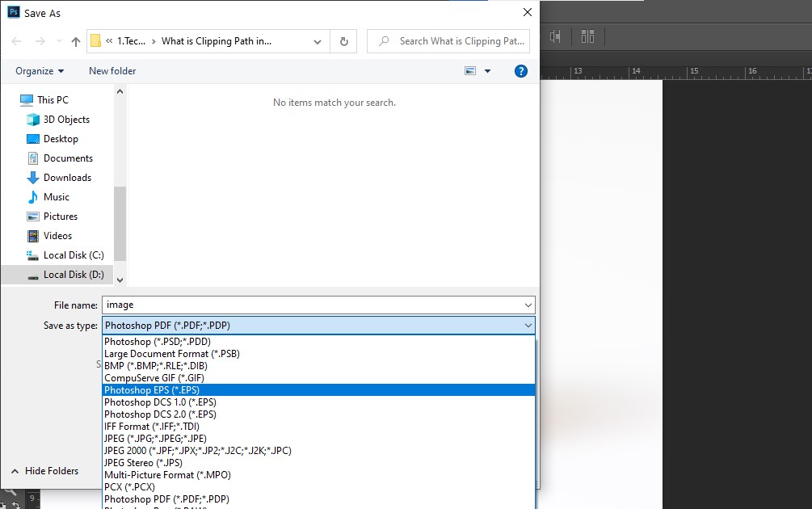This screenshot has height=509, width=812.
Task: Open the Downloads folder in sidebar
Action: tap(67, 178)
